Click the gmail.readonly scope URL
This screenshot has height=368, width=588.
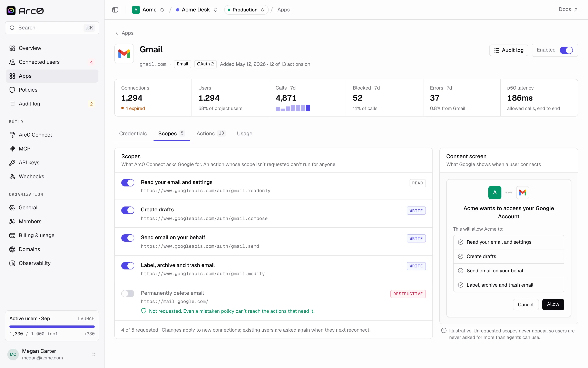[x=206, y=191]
